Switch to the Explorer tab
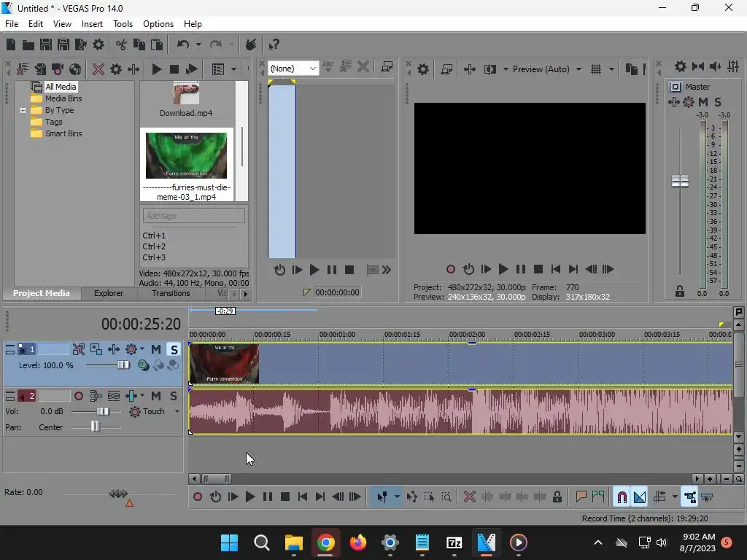 coord(109,293)
